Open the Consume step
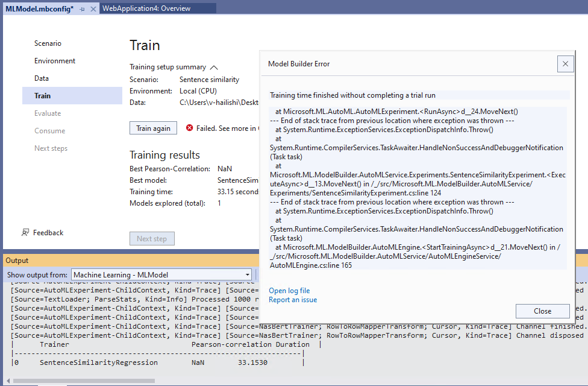The image size is (588, 386). pyautogui.click(x=50, y=131)
